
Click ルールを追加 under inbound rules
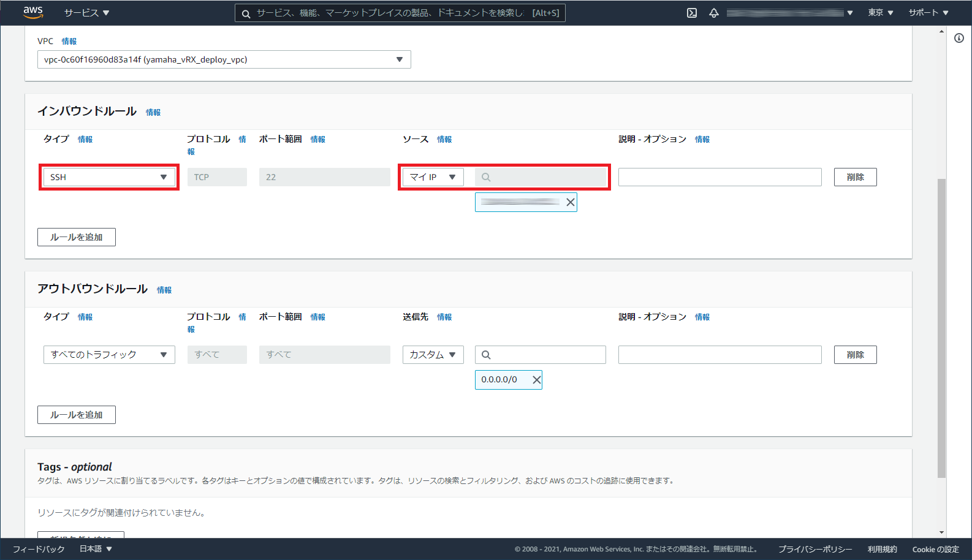click(77, 237)
